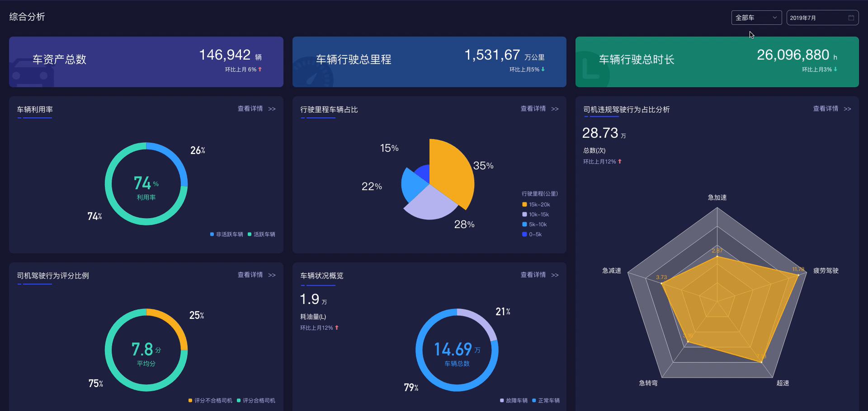
Task: Click the 急减速 radar axis label
Action: (612, 271)
